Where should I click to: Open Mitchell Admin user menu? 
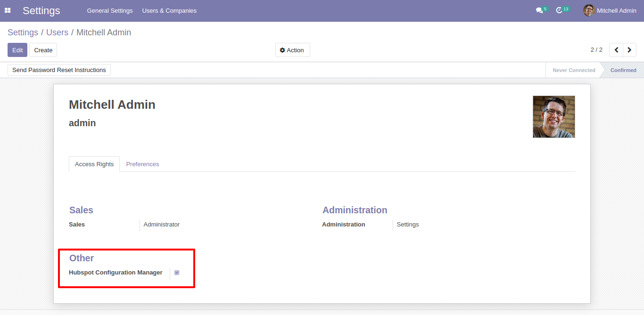pyautogui.click(x=610, y=10)
